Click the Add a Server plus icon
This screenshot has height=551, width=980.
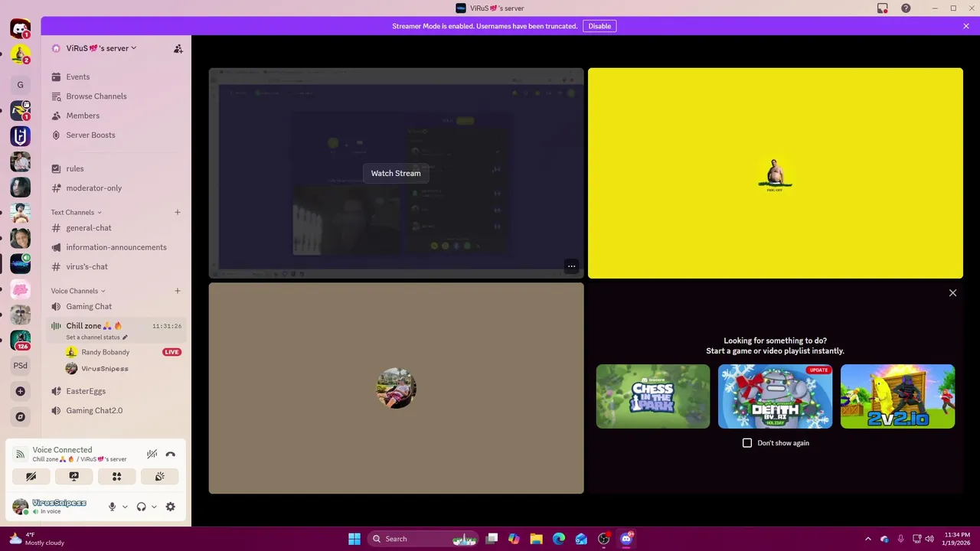tap(21, 391)
